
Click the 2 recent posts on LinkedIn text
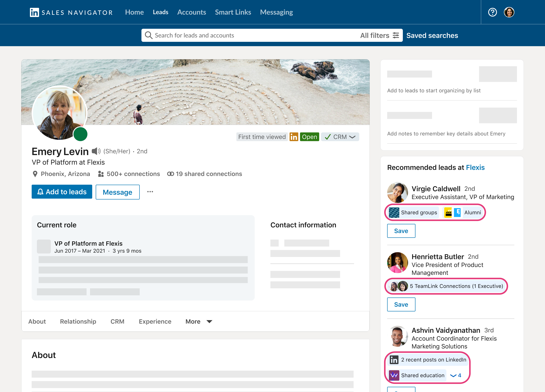[433, 360]
